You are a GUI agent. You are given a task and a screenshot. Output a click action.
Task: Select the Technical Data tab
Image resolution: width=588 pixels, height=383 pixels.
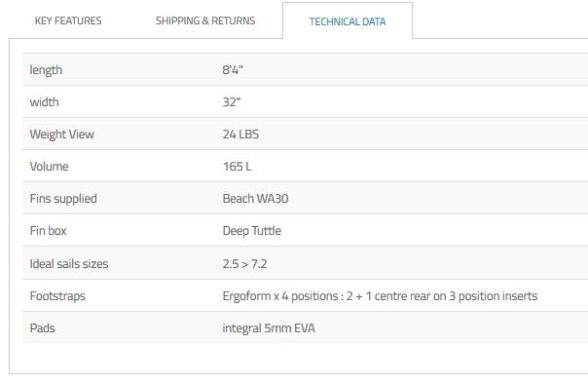click(348, 21)
